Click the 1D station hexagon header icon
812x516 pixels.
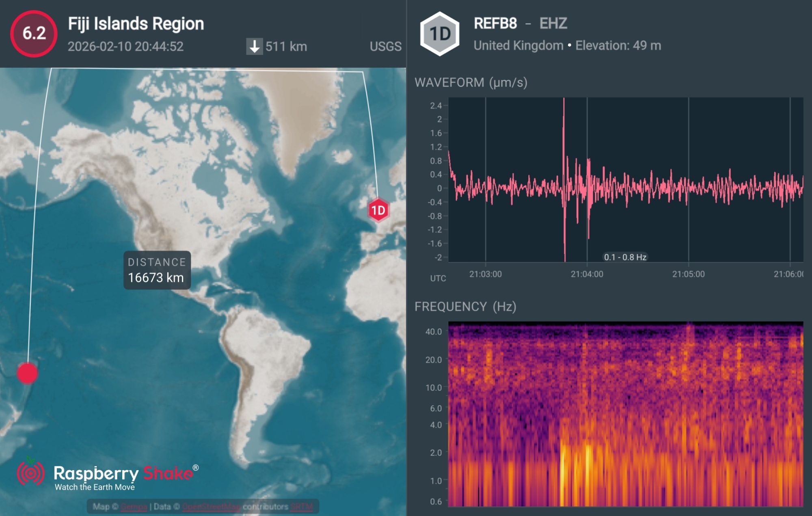(440, 34)
